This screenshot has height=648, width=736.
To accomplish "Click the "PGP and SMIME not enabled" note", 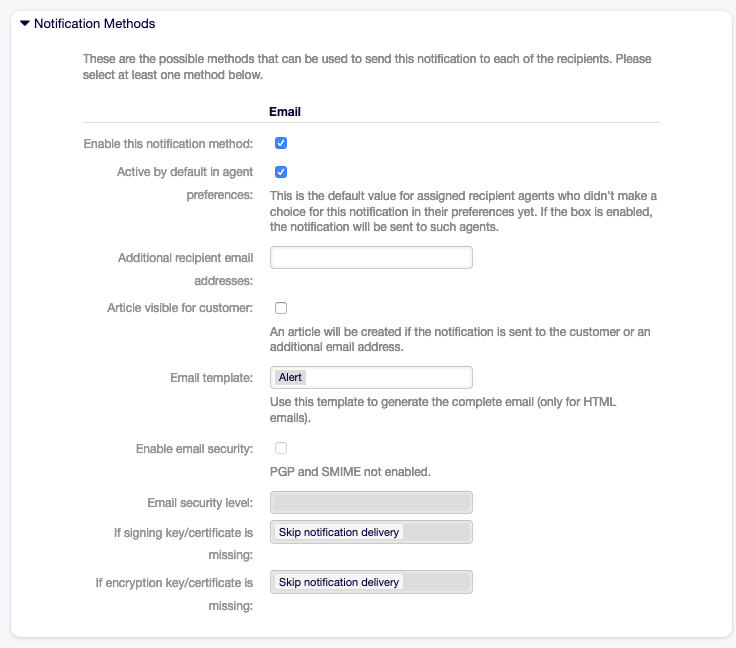I will tap(350, 471).
